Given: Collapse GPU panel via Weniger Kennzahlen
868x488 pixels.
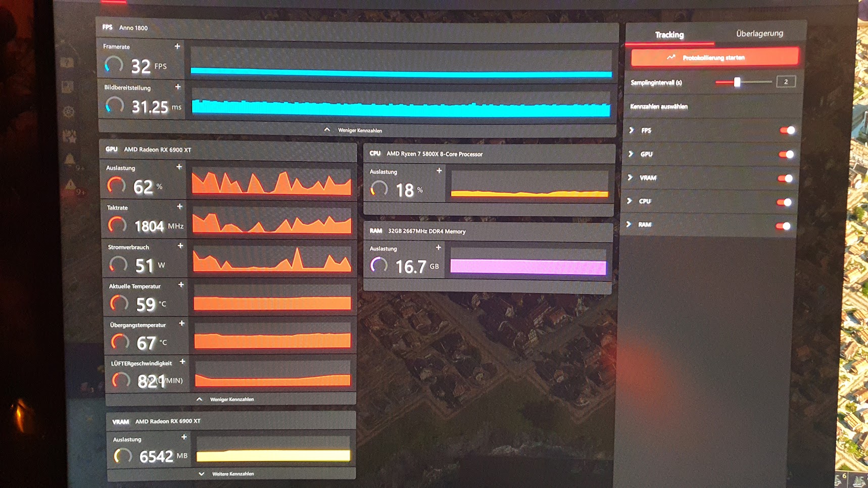Looking at the screenshot, I should point(225,399).
